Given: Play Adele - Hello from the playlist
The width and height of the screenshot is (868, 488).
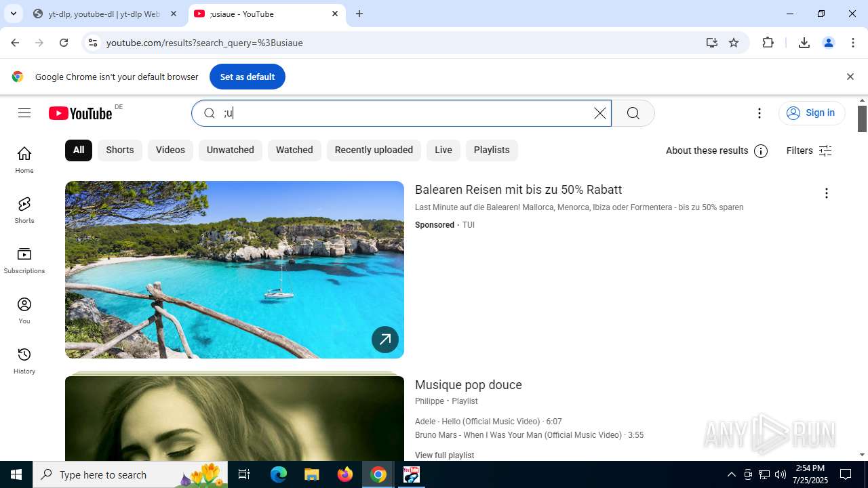Looking at the screenshot, I should [488, 422].
